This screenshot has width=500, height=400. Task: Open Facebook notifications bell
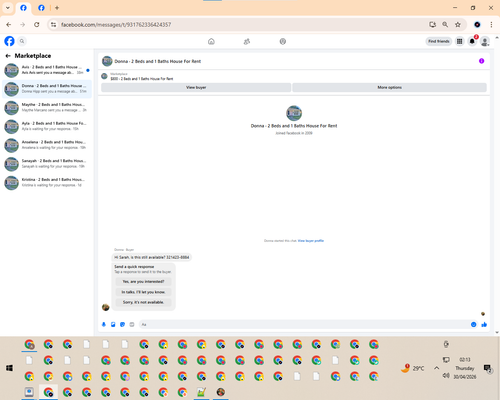(x=472, y=41)
